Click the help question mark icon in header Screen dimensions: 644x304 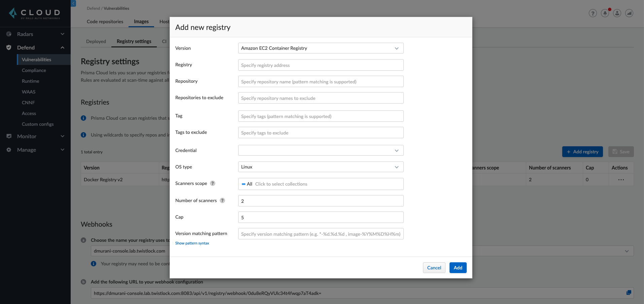(x=593, y=13)
